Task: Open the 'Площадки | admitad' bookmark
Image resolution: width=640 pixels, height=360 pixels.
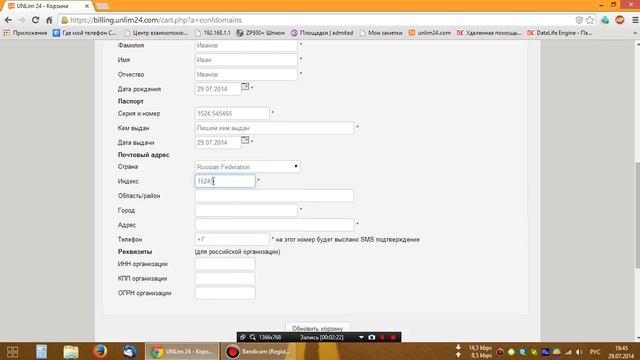Action: pos(322,33)
